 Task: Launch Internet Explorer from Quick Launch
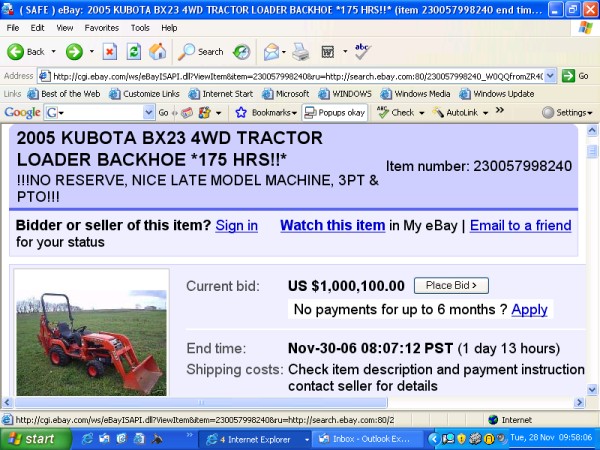[87, 439]
